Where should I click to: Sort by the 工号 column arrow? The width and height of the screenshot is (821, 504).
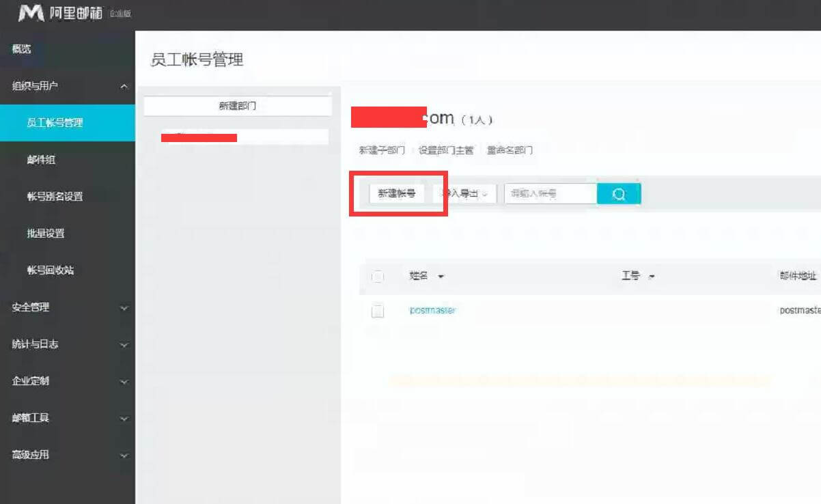click(x=652, y=277)
